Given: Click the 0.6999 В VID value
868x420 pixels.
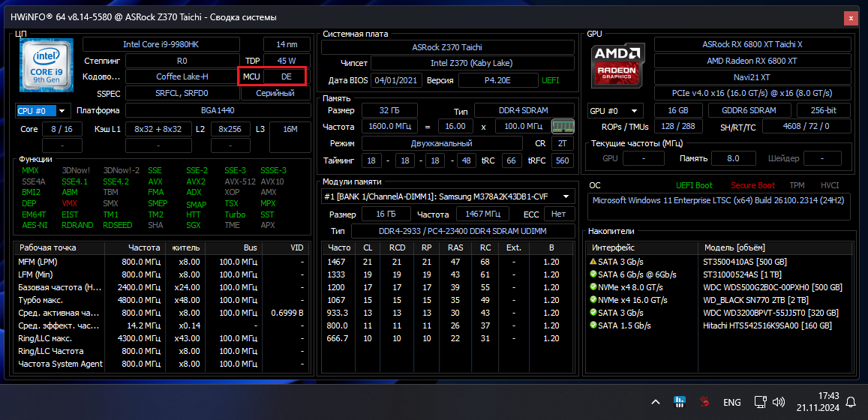Looking at the screenshot, I should (287, 313).
